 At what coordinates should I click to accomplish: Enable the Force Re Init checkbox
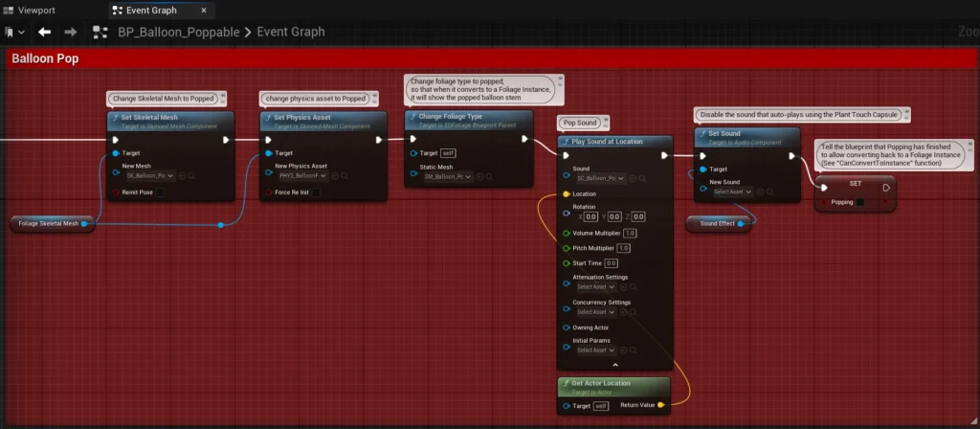click(x=316, y=192)
